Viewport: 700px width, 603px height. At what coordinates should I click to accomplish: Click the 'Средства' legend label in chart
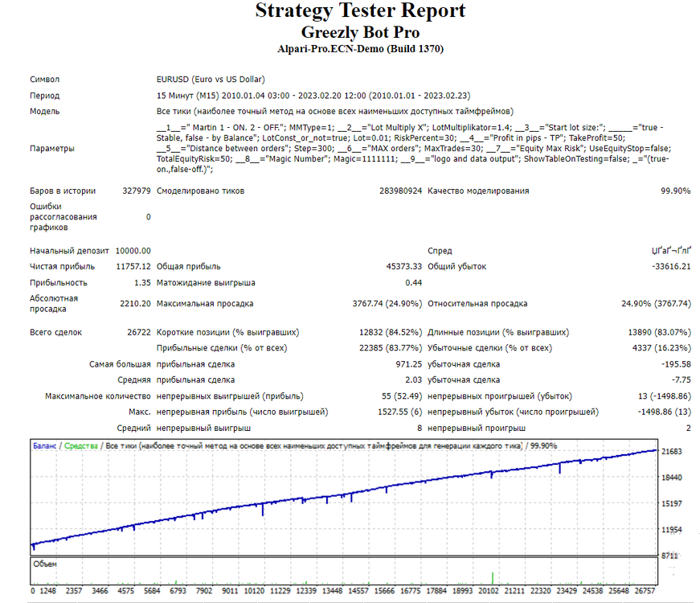point(81,445)
